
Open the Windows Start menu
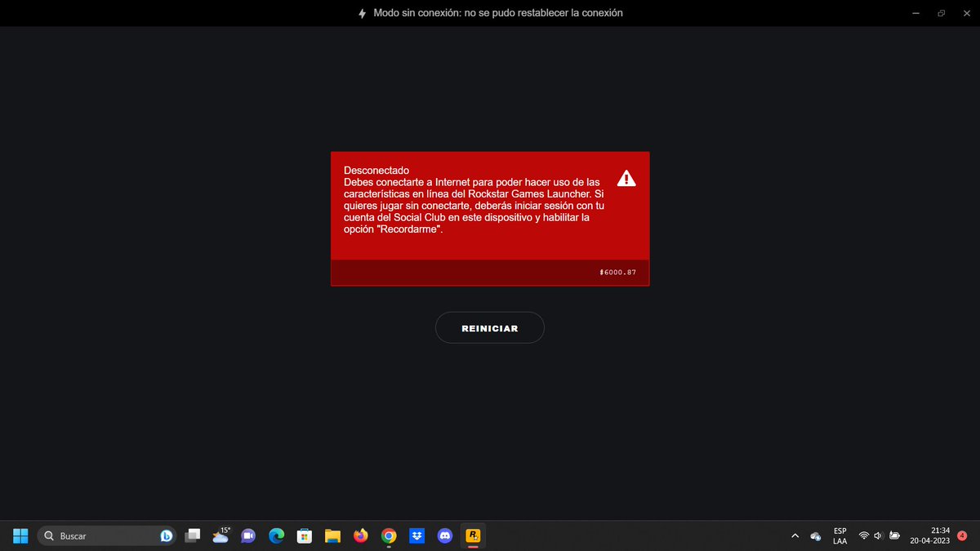pos(20,535)
